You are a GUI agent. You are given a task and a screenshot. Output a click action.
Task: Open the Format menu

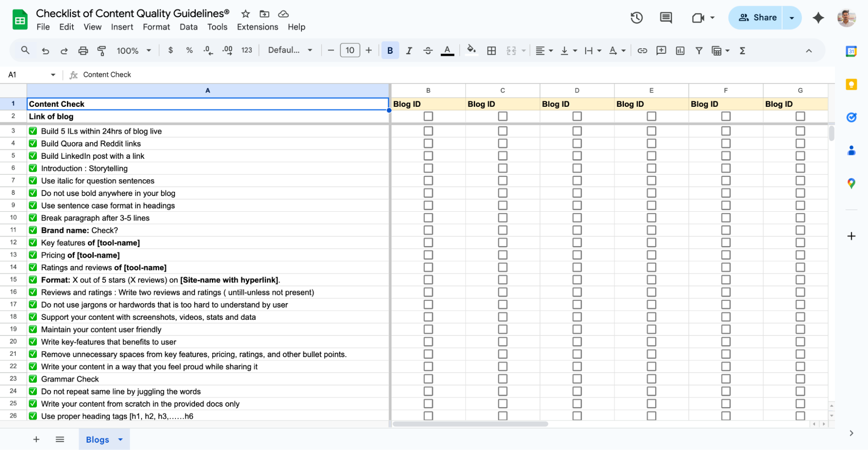pos(156,27)
